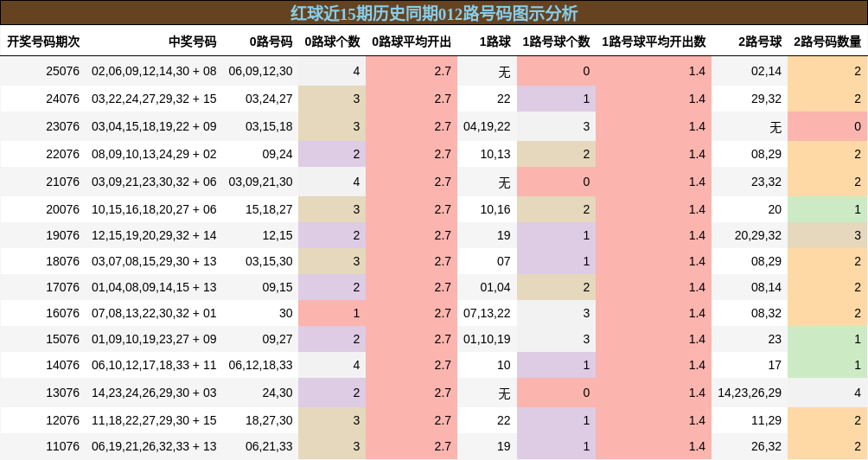Select issue number 20076

tap(62, 209)
